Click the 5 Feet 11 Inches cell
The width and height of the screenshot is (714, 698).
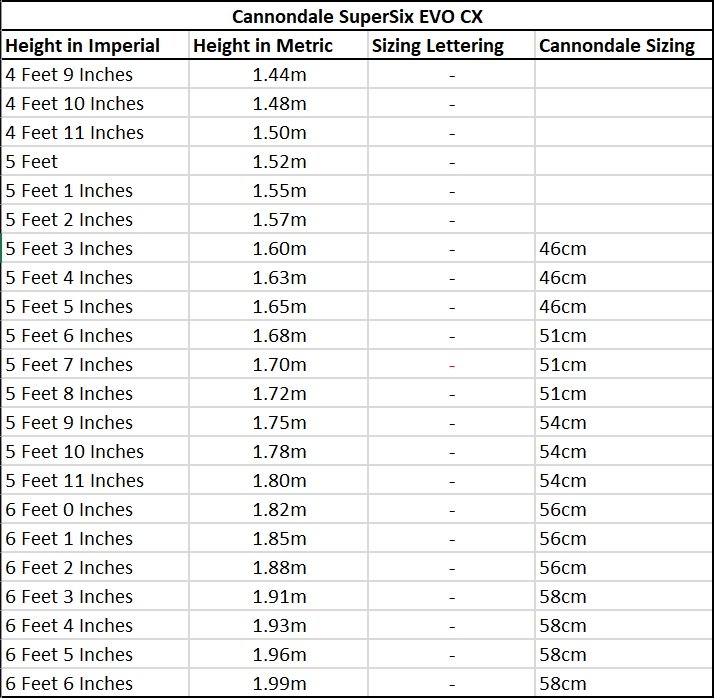pyautogui.click(x=95, y=480)
